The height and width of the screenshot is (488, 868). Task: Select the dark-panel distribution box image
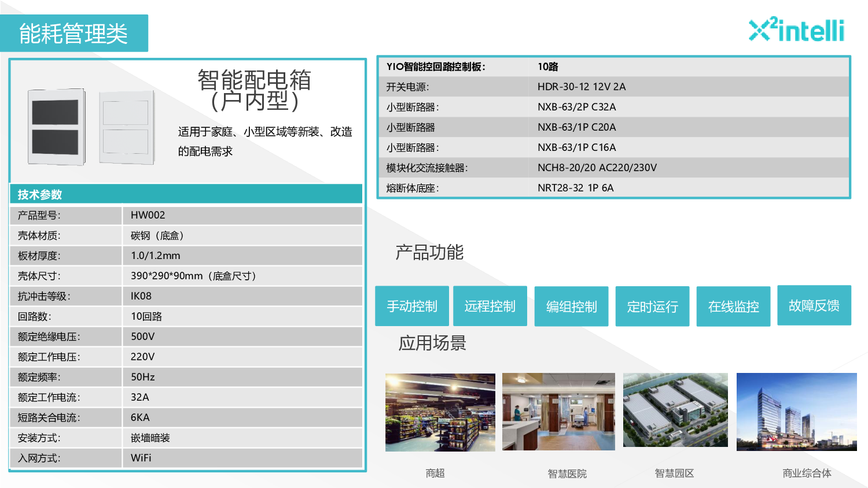pos(56,127)
